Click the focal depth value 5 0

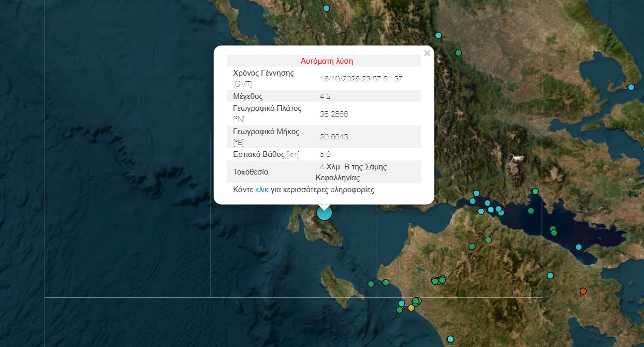click(326, 154)
